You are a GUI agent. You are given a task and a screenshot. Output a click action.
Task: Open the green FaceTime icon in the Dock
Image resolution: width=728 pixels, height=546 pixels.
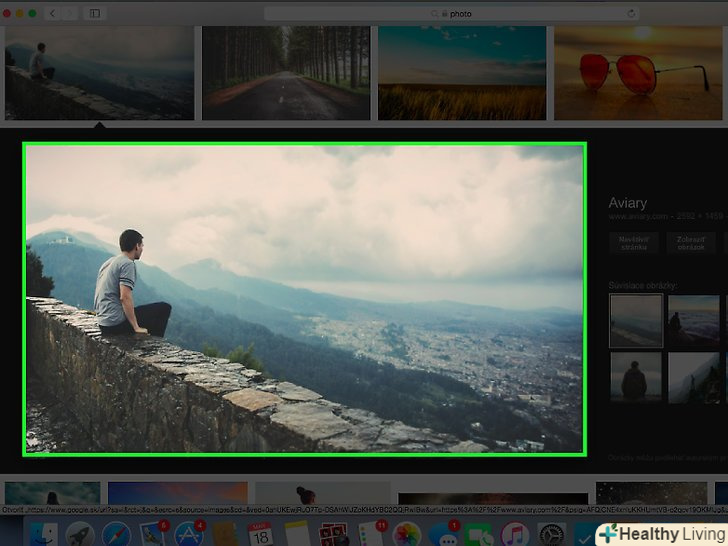click(479, 534)
